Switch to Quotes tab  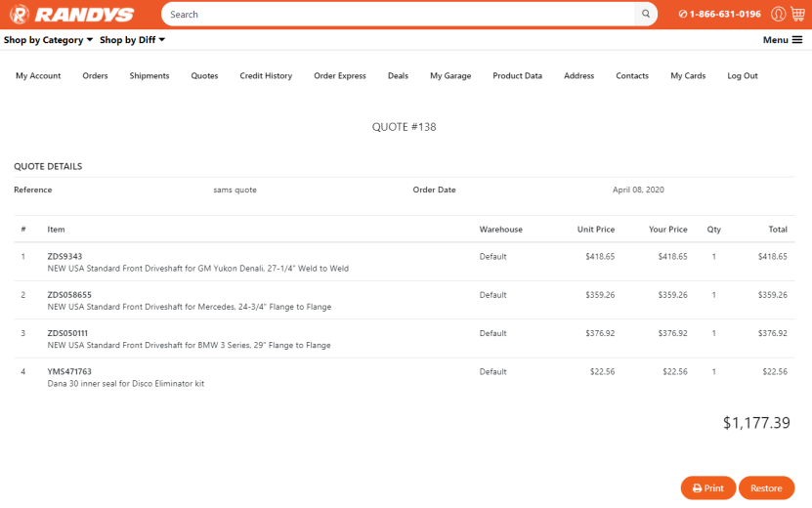click(204, 75)
